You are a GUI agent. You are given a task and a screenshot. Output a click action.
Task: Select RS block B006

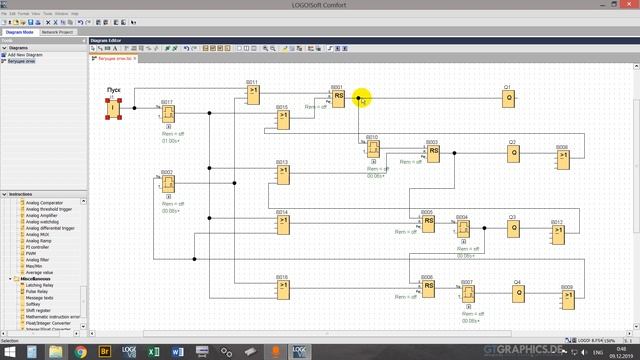pos(428,289)
